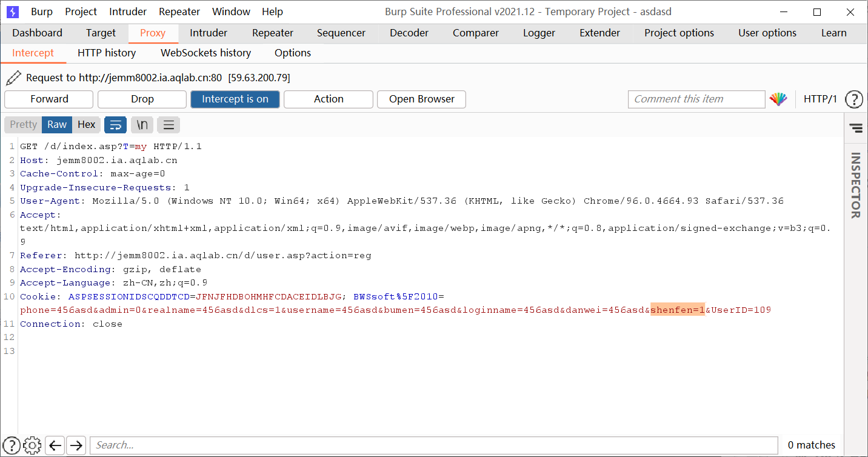868x457 pixels.
Task: Select the Intercept sub-tab
Action: [x=33, y=53]
